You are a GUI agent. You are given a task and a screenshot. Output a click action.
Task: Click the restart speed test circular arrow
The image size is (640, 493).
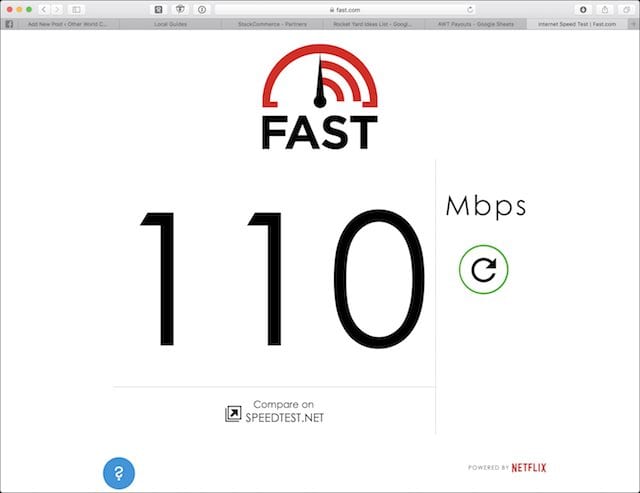pyautogui.click(x=483, y=269)
